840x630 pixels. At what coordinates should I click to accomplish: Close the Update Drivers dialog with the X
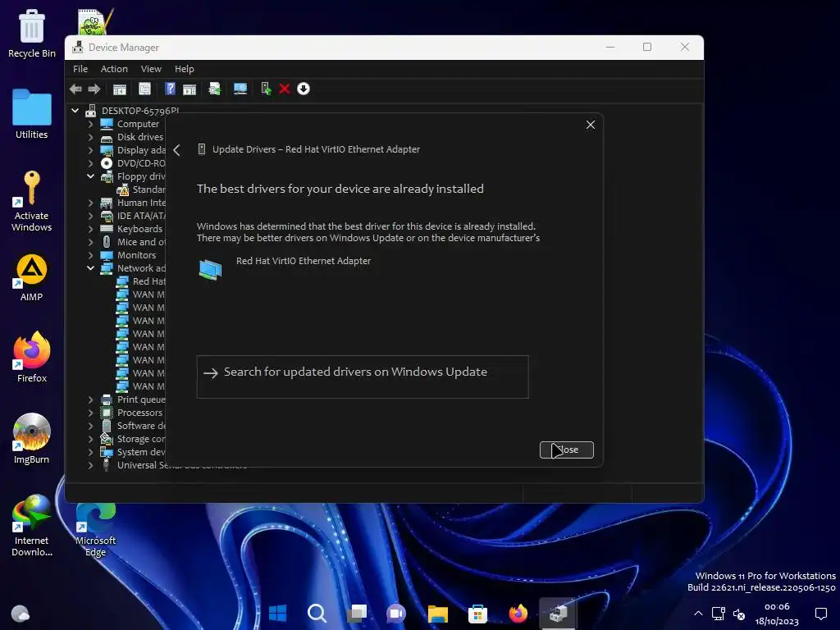pos(591,125)
